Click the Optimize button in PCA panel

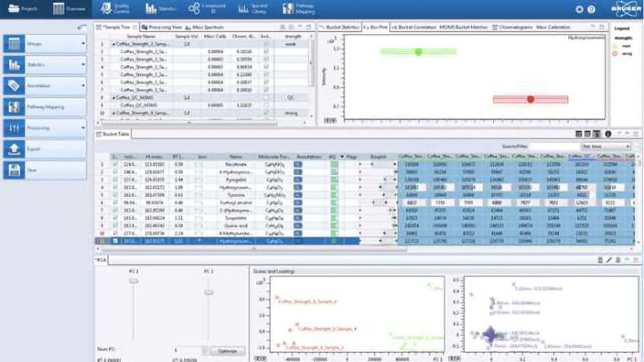click(x=227, y=351)
